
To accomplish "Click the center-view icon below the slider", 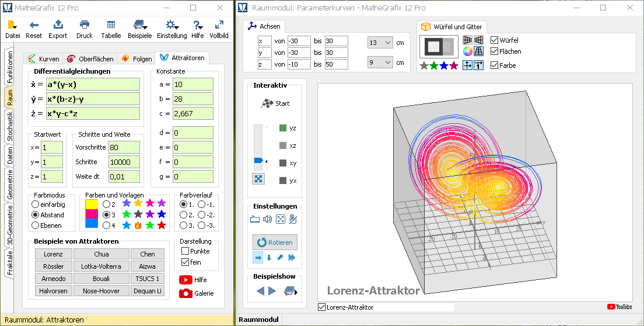I will coord(258,179).
